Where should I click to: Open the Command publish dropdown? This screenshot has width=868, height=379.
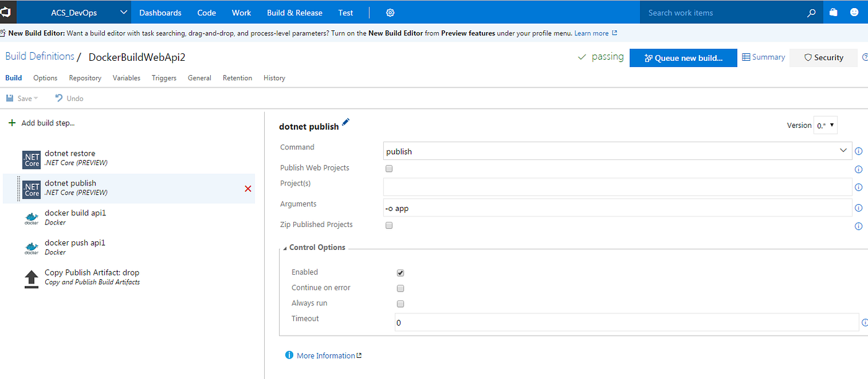(x=843, y=151)
